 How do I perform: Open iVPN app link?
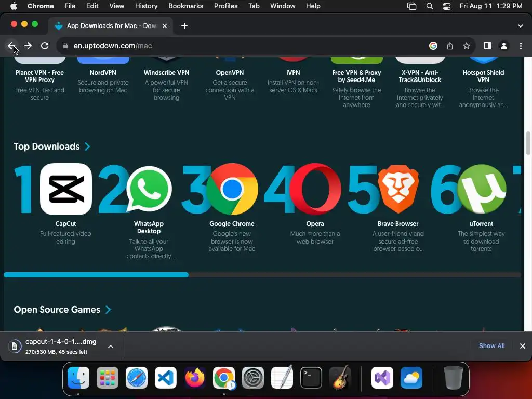293,73
